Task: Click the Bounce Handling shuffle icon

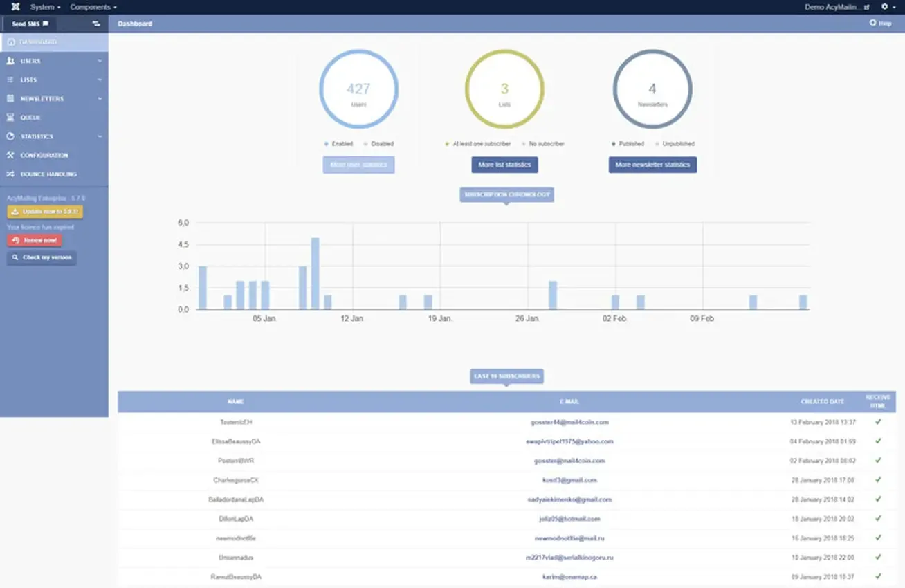Action: pyautogui.click(x=10, y=174)
